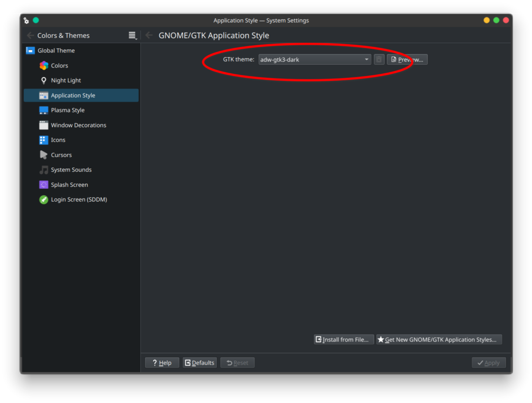The width and height of the screenshot is (532, 403).
Task: Go back using Colors & Themes arrow
Action: point(30,35)
